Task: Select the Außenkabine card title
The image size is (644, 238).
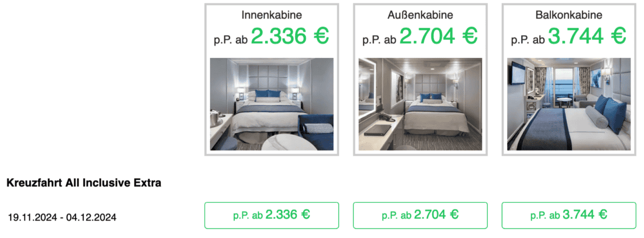Action: point(420,15)
